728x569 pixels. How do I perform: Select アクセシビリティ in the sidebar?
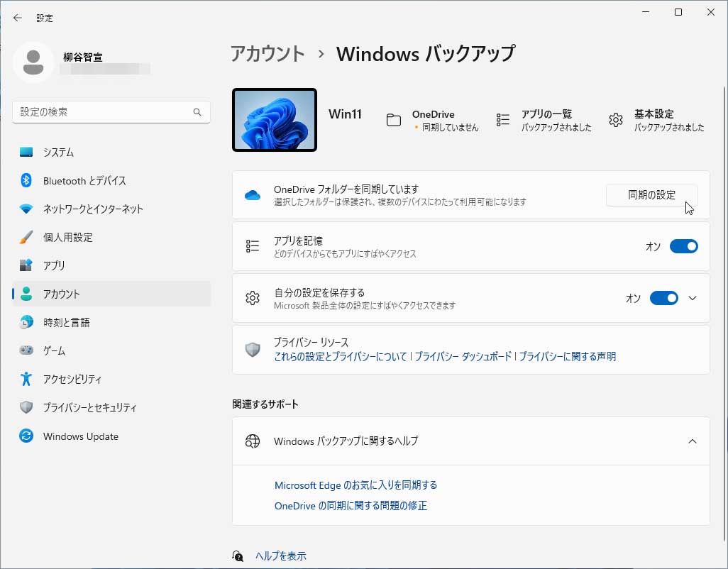(111, 379)
